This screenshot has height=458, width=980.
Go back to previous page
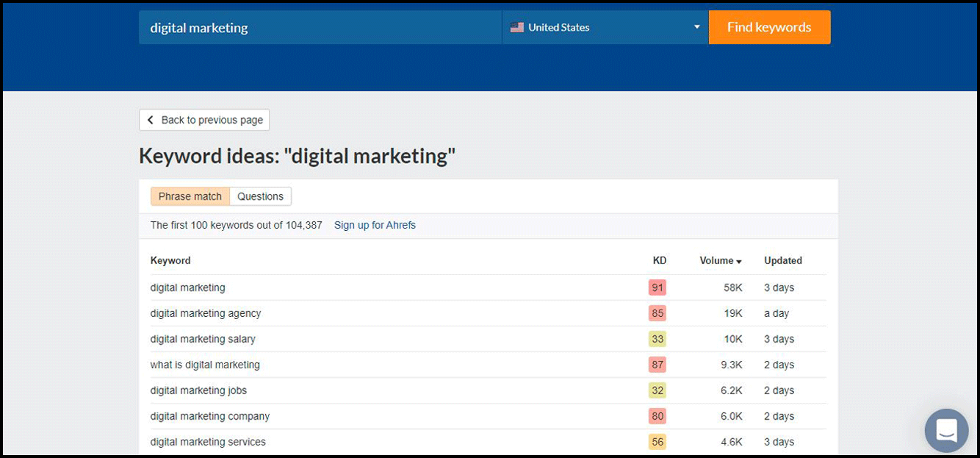click(204, 120)
